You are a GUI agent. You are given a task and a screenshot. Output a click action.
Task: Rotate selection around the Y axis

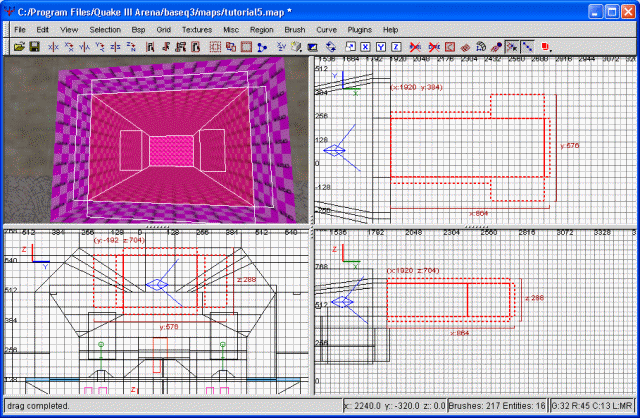[100, 47]
